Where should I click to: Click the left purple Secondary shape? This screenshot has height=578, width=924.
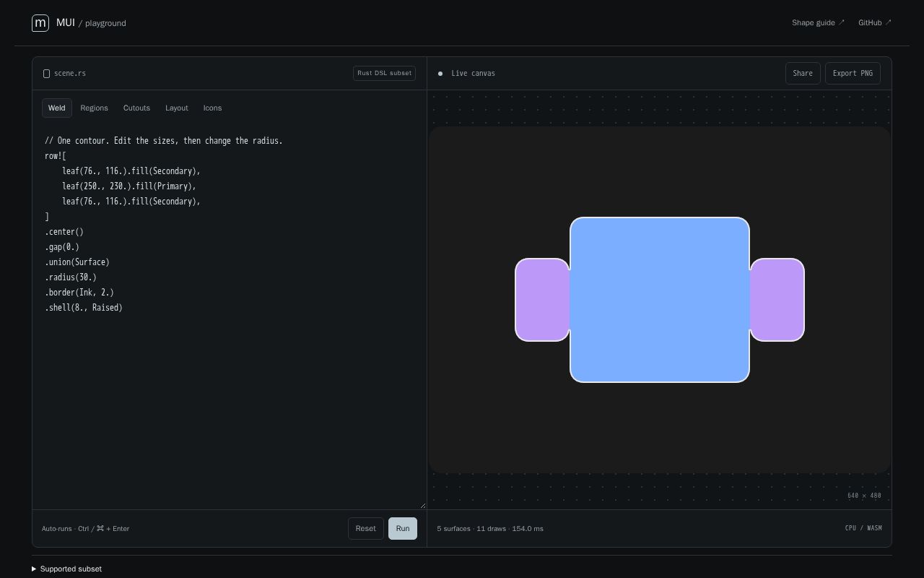tap(542, 300)
